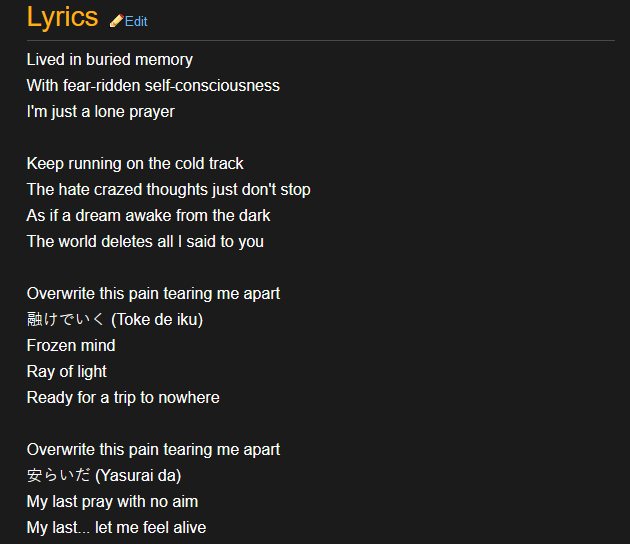Select the 'Frozen mind' lyric line
630x544 pixels.
coord(71,346)
